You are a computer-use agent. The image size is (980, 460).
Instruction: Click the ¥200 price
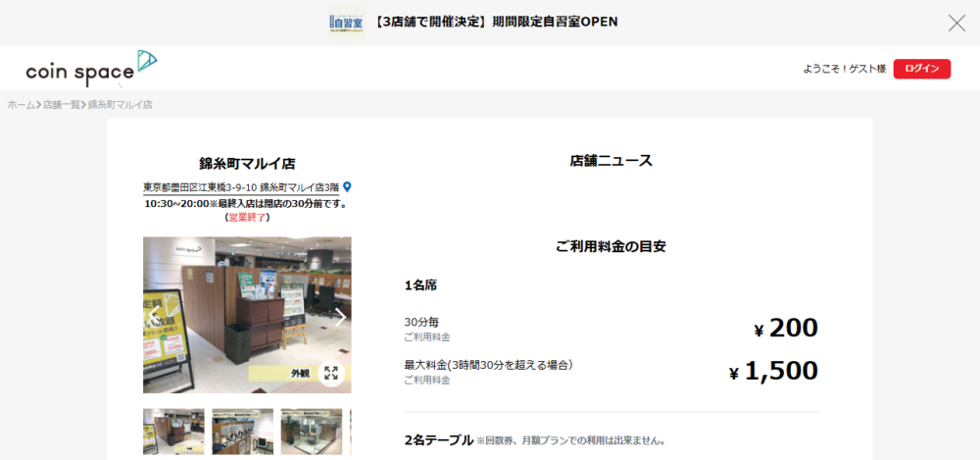[786, 328]
